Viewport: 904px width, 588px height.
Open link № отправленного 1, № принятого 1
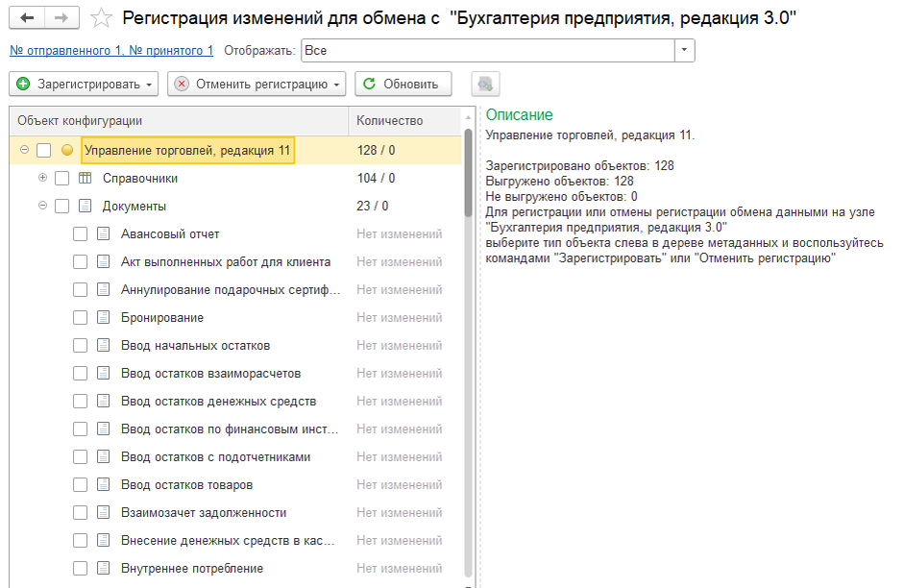click(111, 51)
